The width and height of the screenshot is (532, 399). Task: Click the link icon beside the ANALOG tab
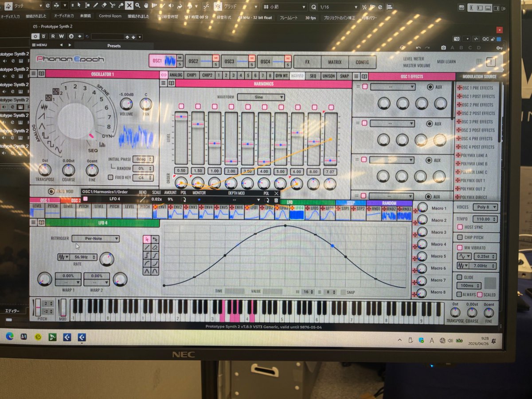coord(164,75)
